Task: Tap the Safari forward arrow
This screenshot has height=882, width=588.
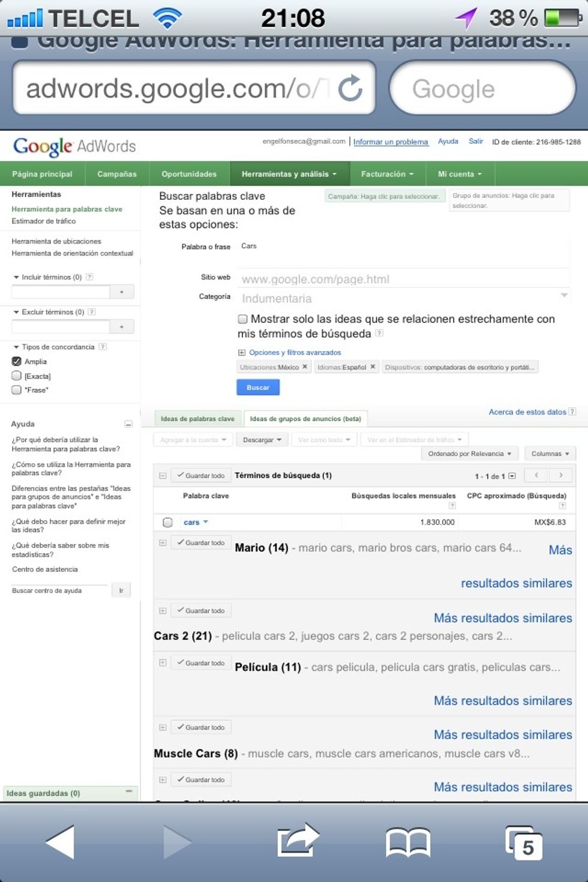Action: [177, 841]
